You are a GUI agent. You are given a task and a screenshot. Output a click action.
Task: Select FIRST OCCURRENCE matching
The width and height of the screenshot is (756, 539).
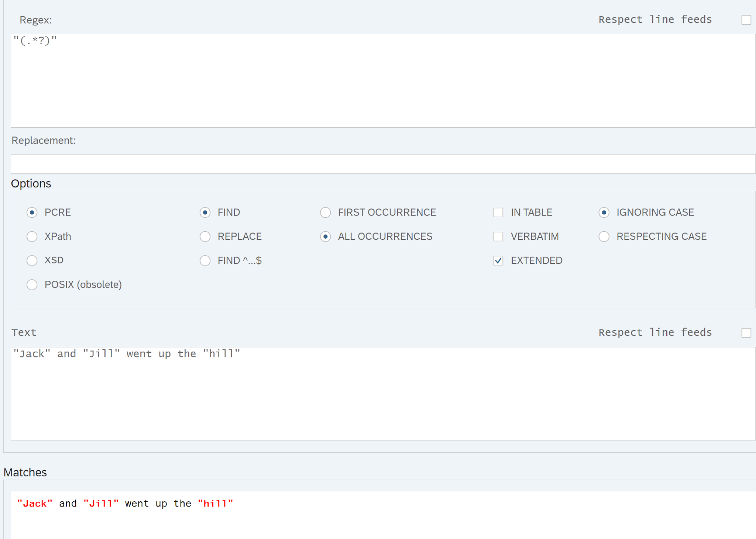(326, 213)
